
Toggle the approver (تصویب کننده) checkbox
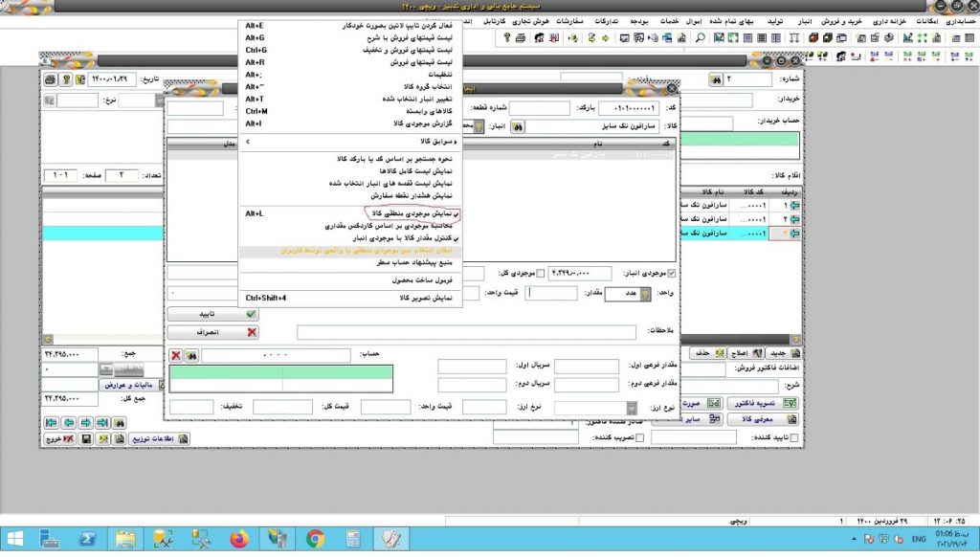pyautogui.click(x=639, y=437)
